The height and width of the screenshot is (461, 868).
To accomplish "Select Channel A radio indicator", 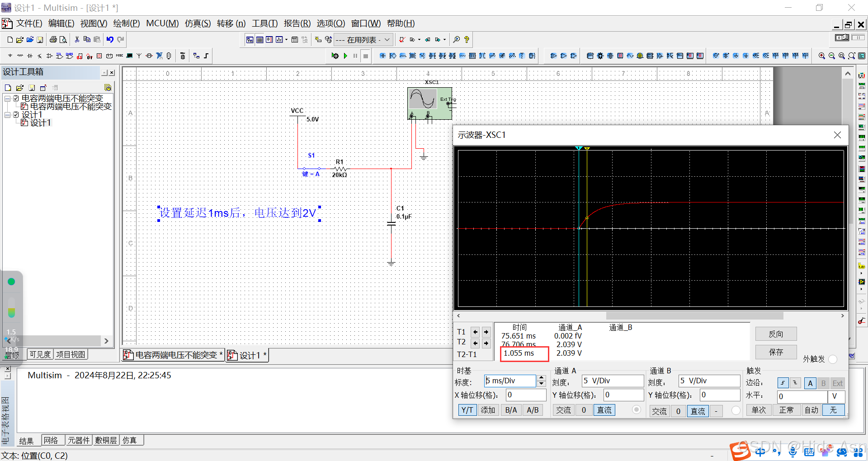I will coord(637,410).
